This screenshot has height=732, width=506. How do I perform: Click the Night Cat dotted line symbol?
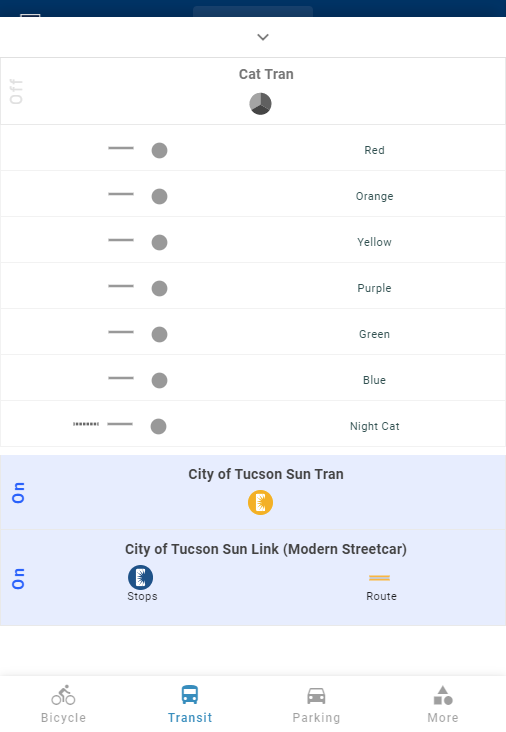click(86, 424)
